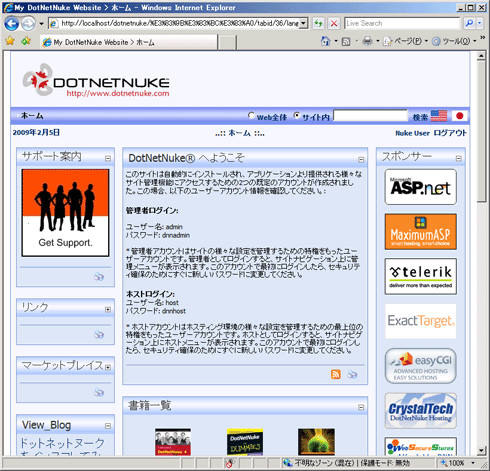Screen dimensions: 490x471
Task: Open the telerik sponsor banner
Action: [421, 276]
